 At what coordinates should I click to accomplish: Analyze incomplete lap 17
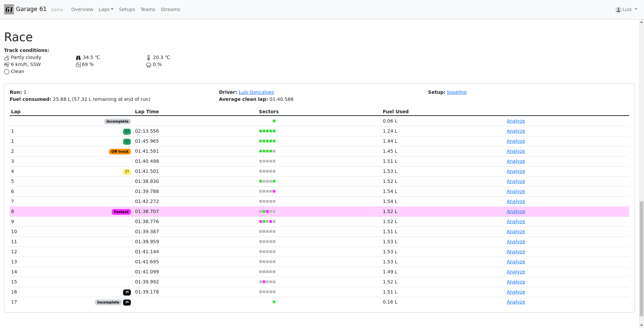pos(516,302)
